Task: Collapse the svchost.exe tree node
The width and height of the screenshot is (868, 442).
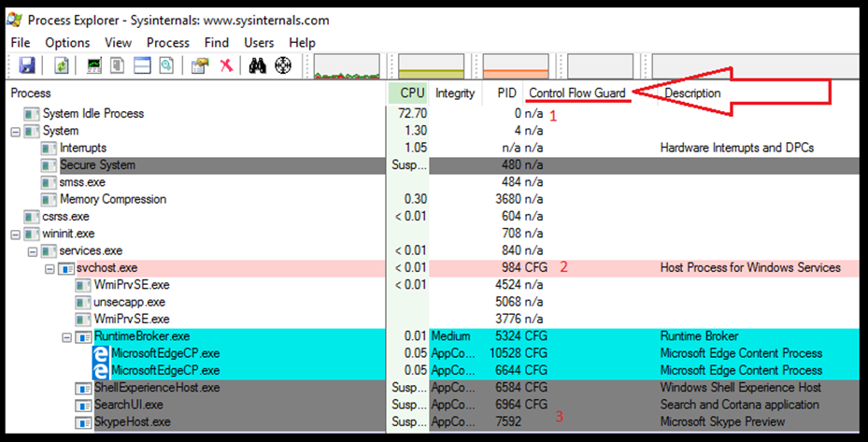Action: pos(50,268)
